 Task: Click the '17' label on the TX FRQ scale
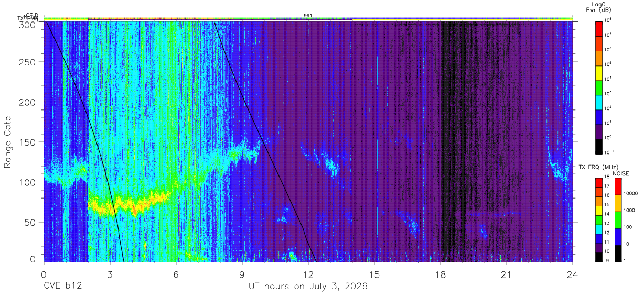(606, 186)
